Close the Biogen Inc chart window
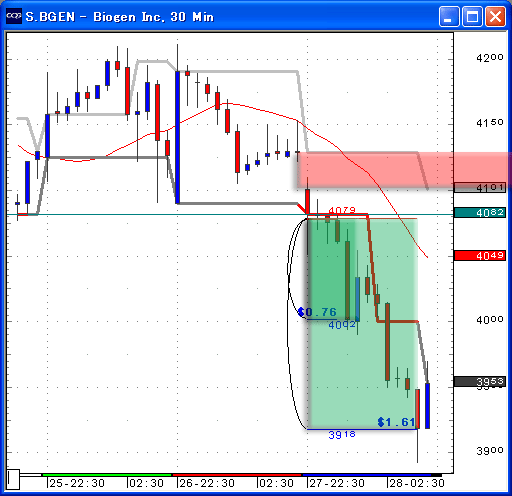Viewport: 512px width, 496px height. [495, 16]
